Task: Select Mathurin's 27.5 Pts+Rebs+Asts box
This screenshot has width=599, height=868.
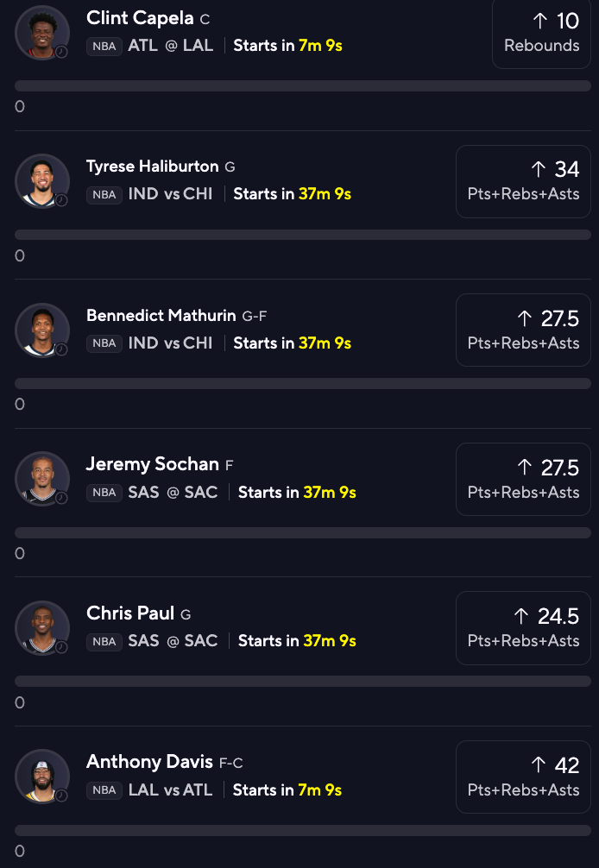Action: tap(523, 330)
